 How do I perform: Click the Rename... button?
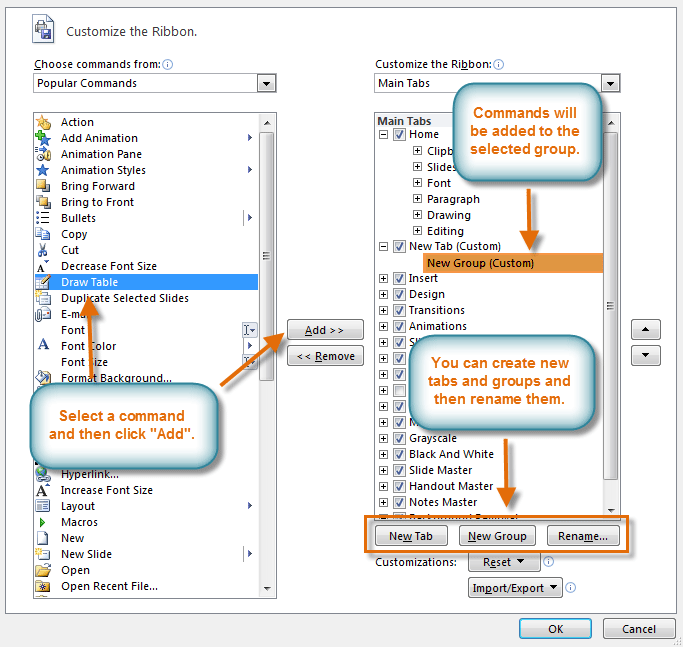click(x=583, y=536)
